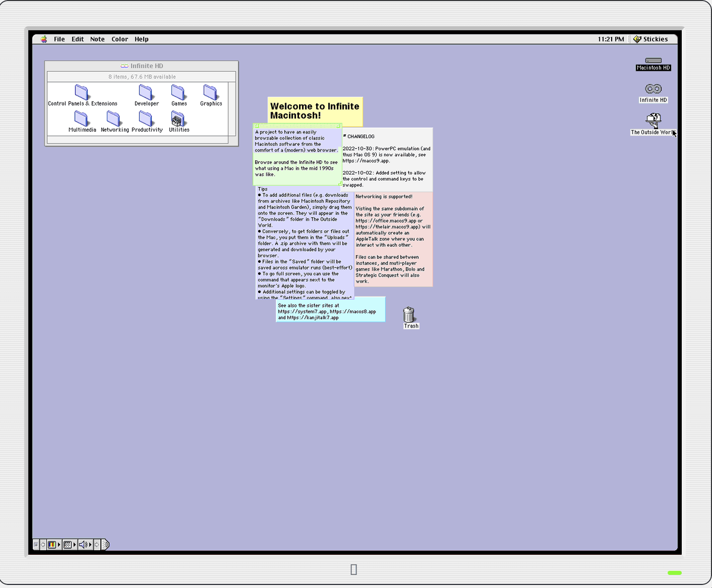Image resolution: width=712 pixels, height=588 pixels.
Task: Select the Developer folder
Action: click(x=147, y=95)
